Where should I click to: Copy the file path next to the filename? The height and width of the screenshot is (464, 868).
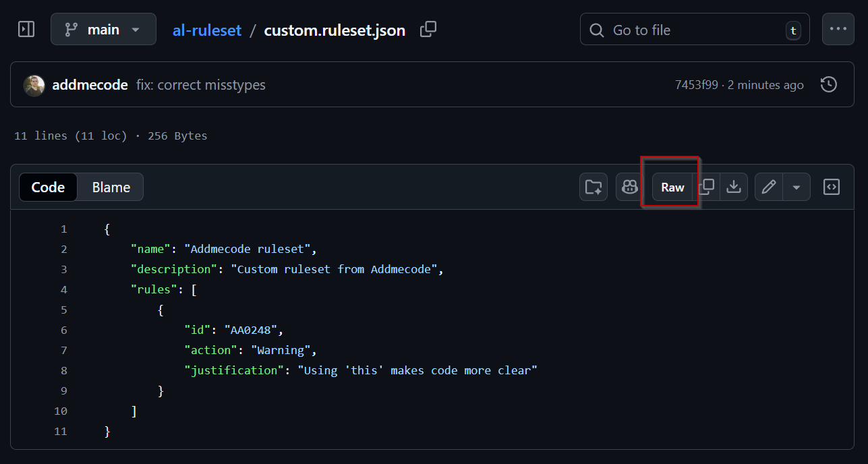click(x=428, y=30)
